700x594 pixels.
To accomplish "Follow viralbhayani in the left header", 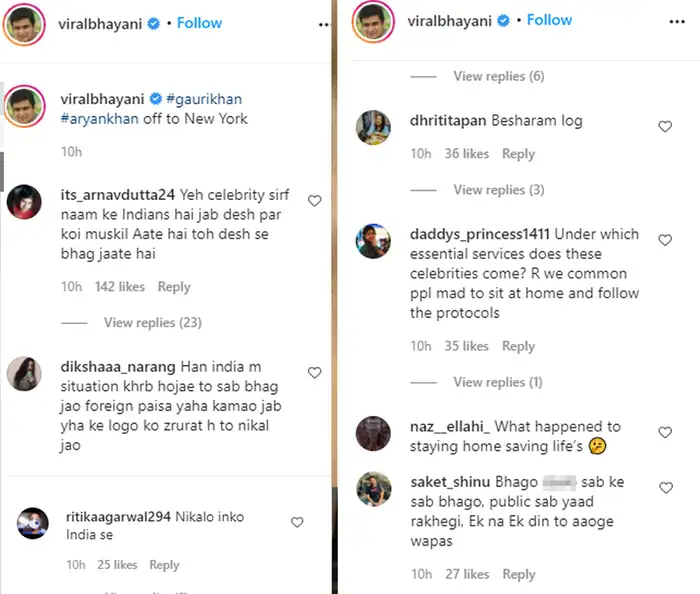I will pos(199,23).
